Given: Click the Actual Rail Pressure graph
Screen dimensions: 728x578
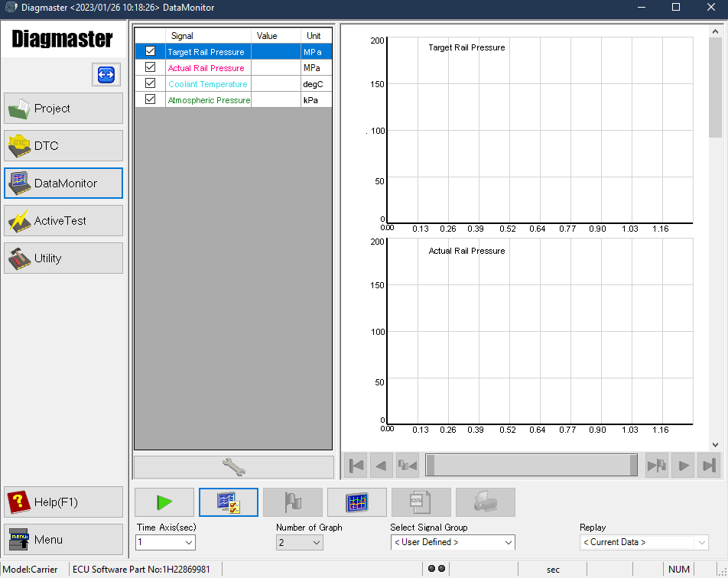Looking at the screenshot, I should 540,332.
